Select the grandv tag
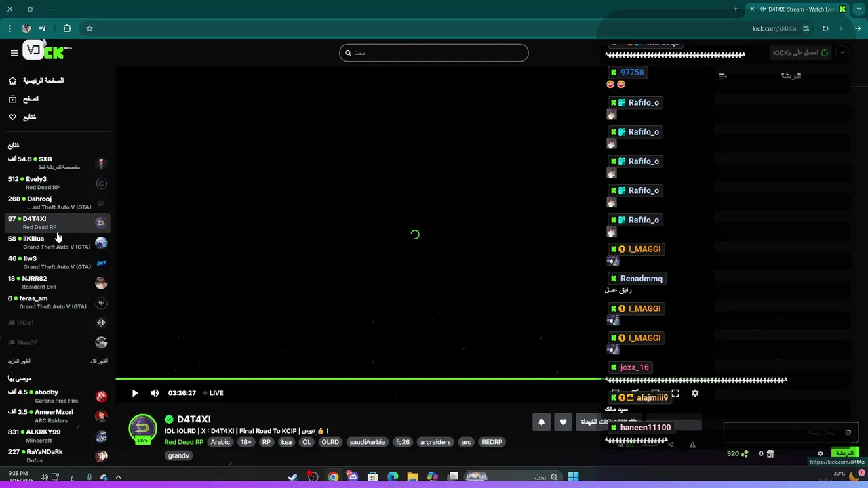The height and width of the screenshot is (488, 868). (x=178, y=455)
